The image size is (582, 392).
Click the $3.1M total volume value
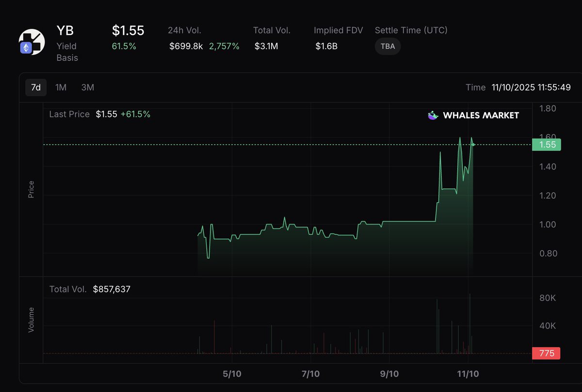266,47
